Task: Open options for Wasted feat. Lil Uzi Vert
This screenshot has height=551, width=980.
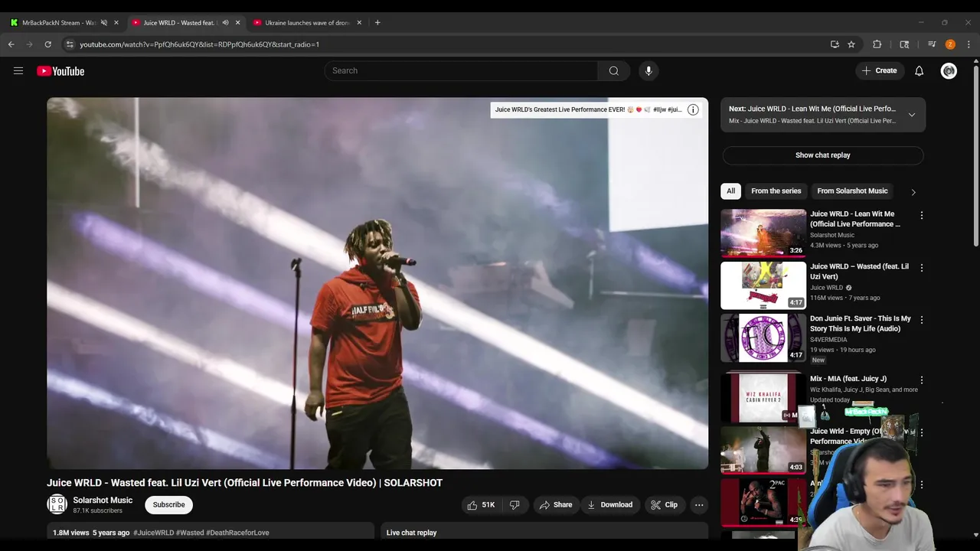Action: (x=921, y=268)
